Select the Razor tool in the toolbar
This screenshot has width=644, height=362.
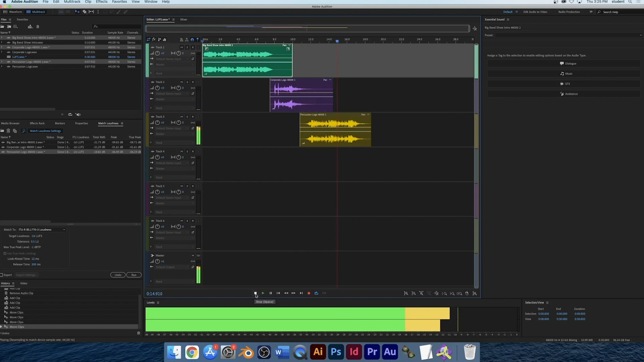click(85, 12)
